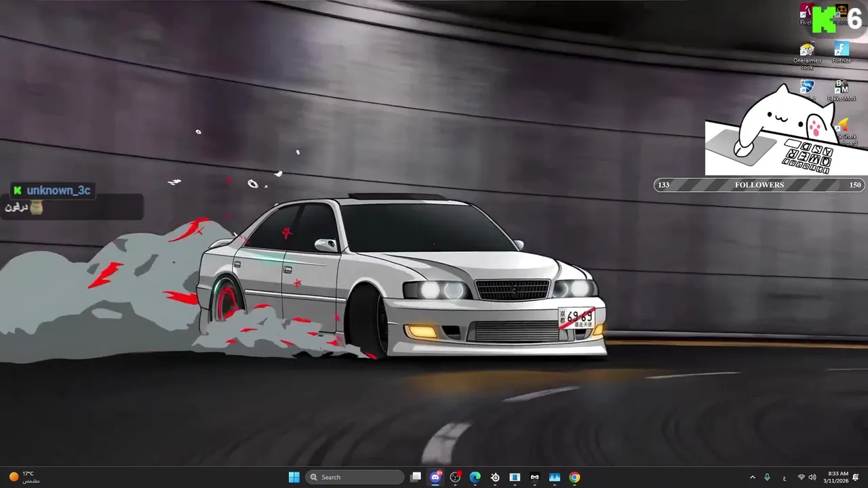Select the BakkesMod desktop shortcut
868x488 pixels.
842,90
